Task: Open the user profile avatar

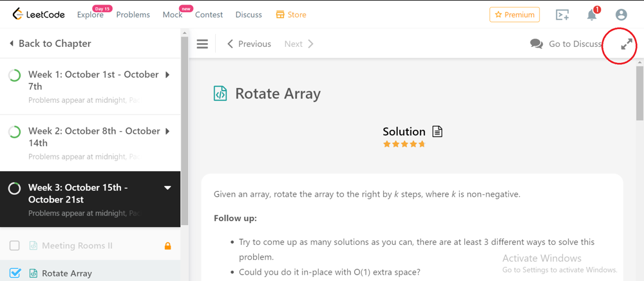Action: point(621,15)
